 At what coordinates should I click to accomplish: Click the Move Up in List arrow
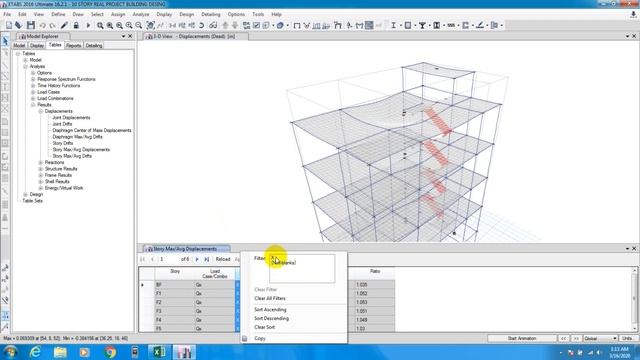pyautogui.click(x=225, y=25)
